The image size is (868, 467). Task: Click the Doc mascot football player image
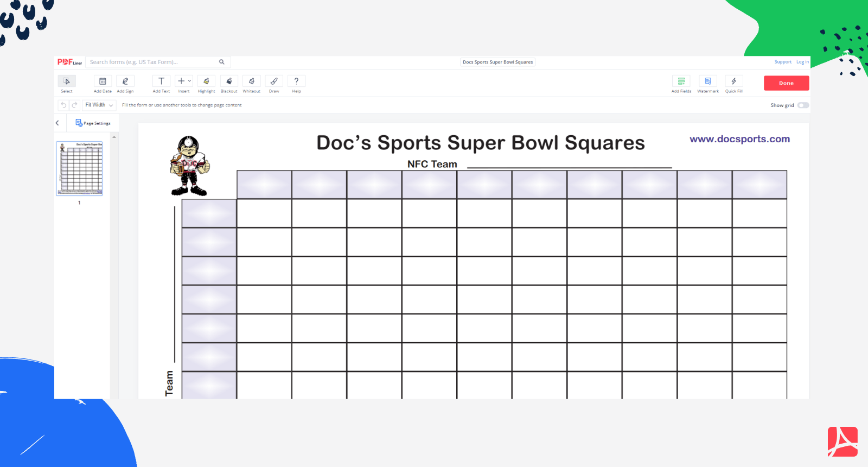pyautogui.click(x=189, y=166)
